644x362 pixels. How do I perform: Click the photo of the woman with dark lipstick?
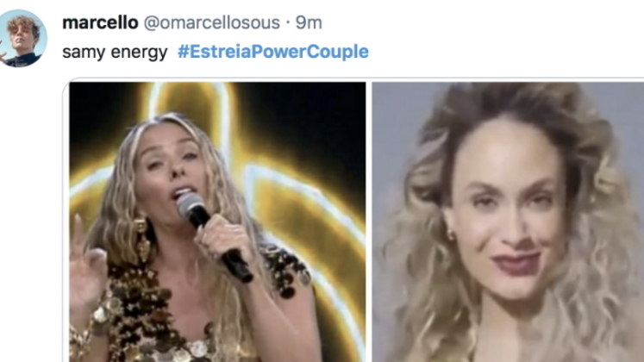click(x=508, y=222)
